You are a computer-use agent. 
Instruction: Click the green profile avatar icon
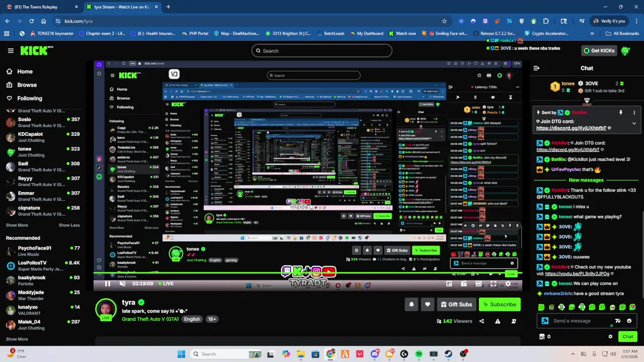(625, 50)
